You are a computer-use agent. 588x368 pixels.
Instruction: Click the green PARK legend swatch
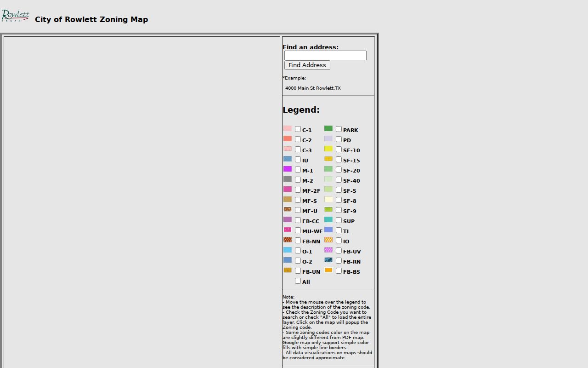click(x=328, y=128)
